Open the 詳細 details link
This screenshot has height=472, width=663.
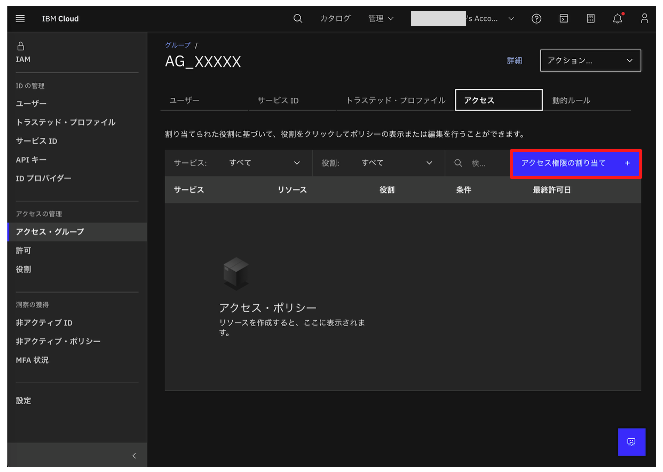point(514,61)
